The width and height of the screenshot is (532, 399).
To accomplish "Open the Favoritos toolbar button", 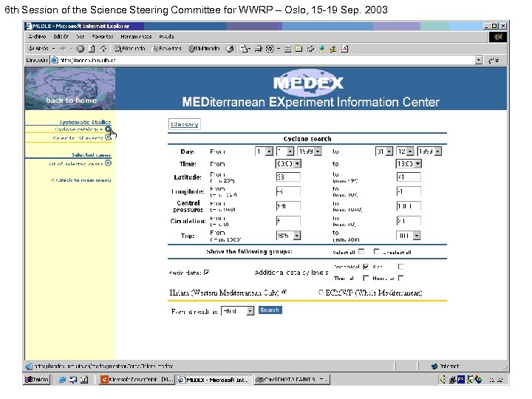I will (x=166, y=49).
